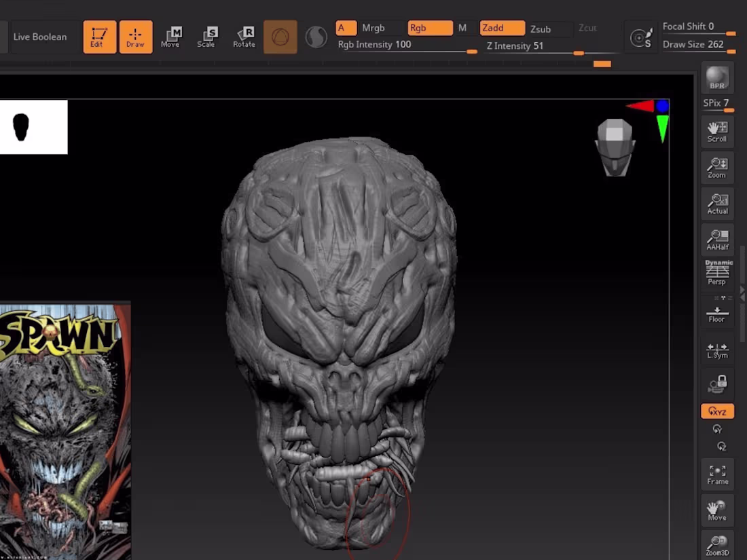Toggle Dynamic Persp view
Screen dimensions: 747x560
tap(717, 272)
